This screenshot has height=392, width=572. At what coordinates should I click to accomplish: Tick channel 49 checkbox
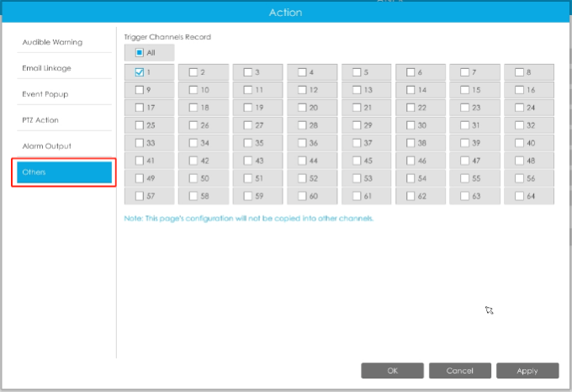[140, 178]
